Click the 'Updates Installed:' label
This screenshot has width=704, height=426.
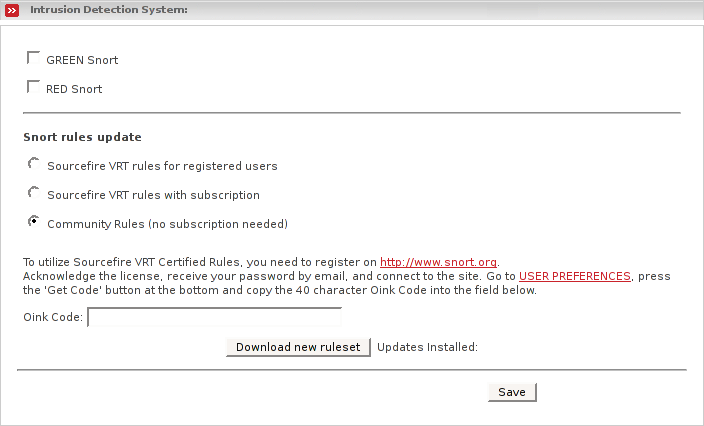[x=427, y=347]
